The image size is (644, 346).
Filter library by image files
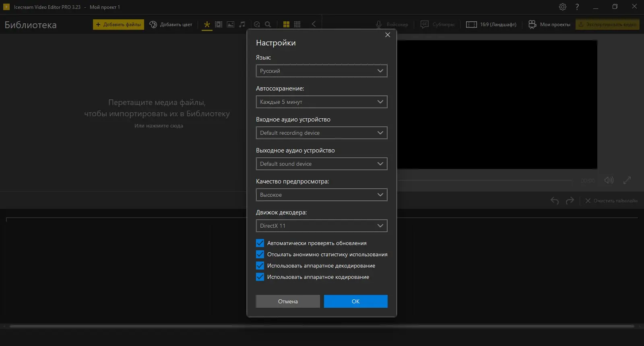pyautogui.click(x=231, y=25)
